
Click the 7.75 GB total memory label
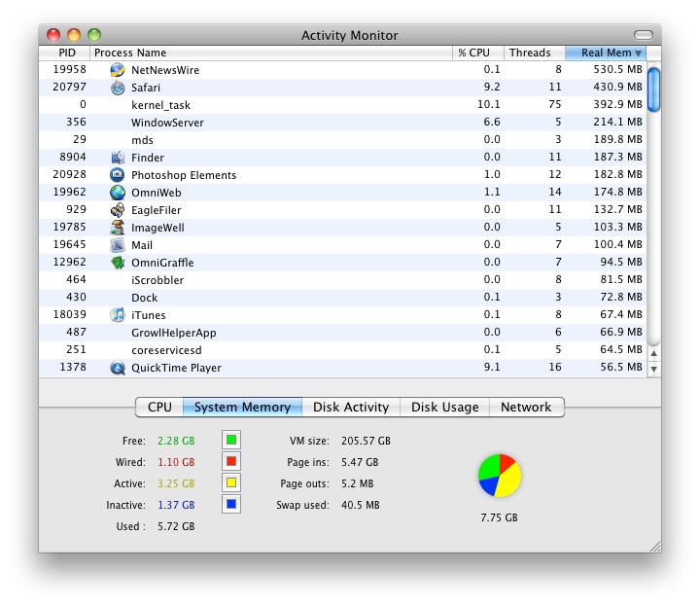coord(499,517)
